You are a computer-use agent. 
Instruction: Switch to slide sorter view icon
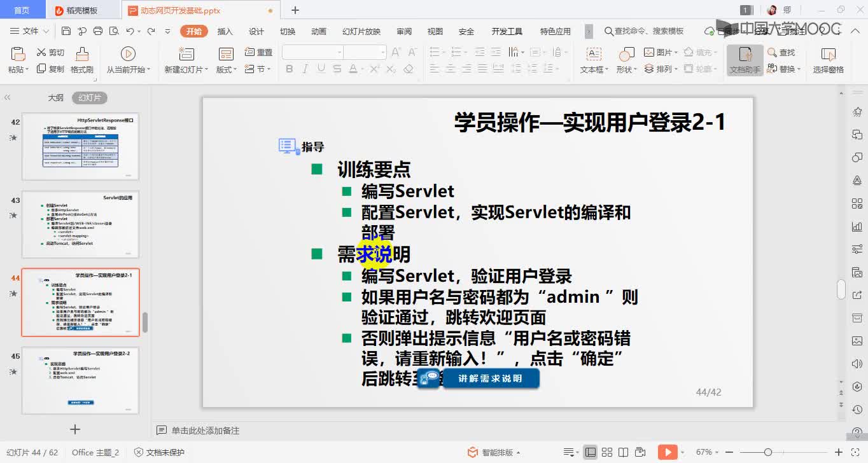[606, 452]
